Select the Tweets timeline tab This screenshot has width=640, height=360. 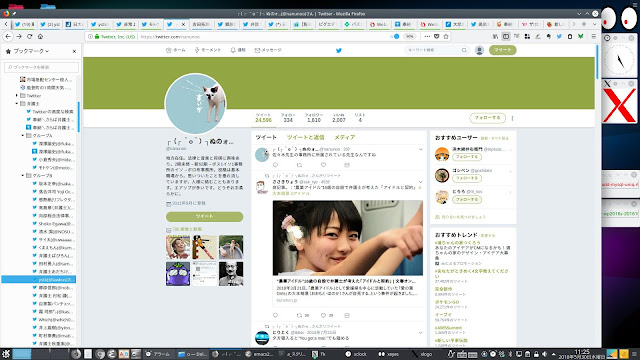coord(266,138)
